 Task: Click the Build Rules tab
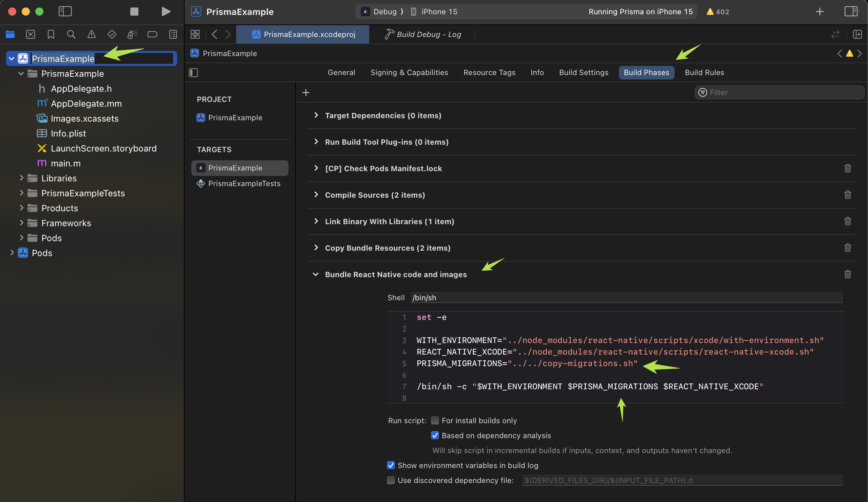point(704,72)
